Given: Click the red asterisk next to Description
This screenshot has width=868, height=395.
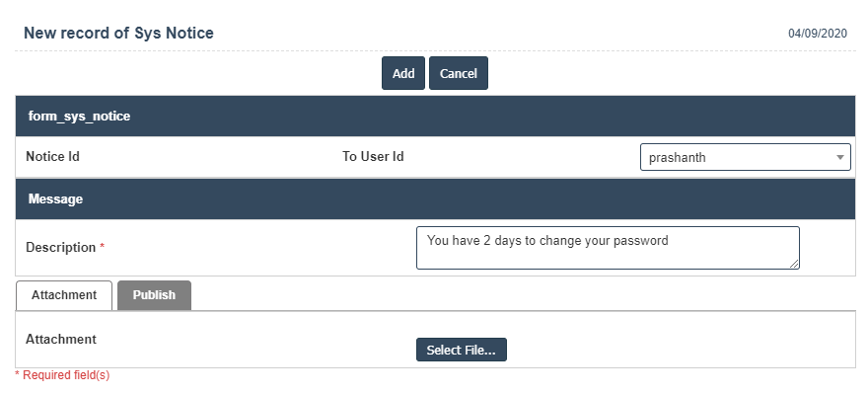Looking at the screenshot, I should pos(103,247).
